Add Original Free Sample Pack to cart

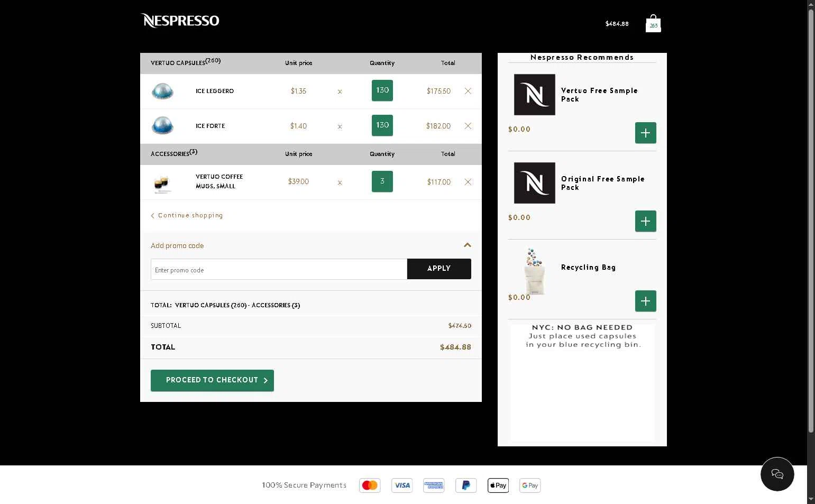(646, 221)
